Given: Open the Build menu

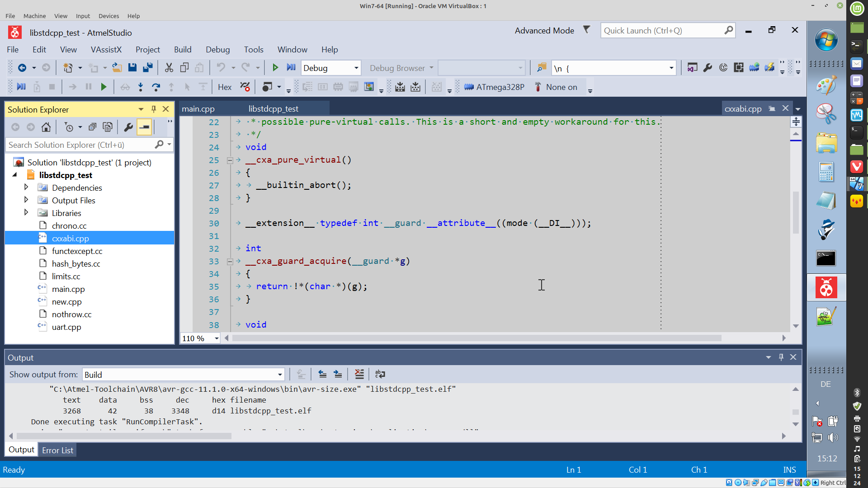Looking at the screenshot, I should tap(183, 49).
